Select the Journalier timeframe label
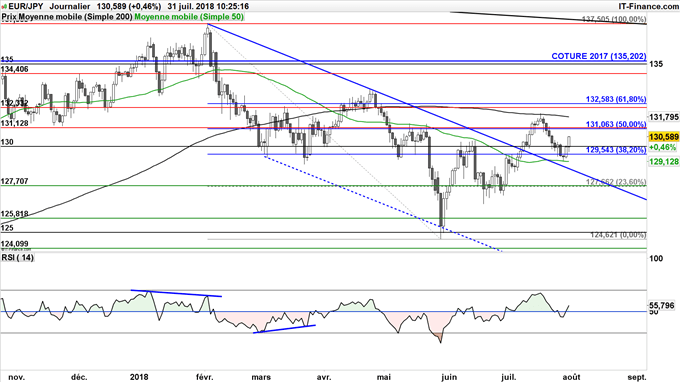 click(70, 7)
